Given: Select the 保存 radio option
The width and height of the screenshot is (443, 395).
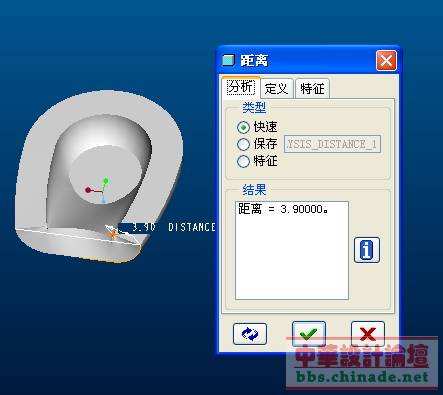Looking at the screenshot, I should (257, 144).
